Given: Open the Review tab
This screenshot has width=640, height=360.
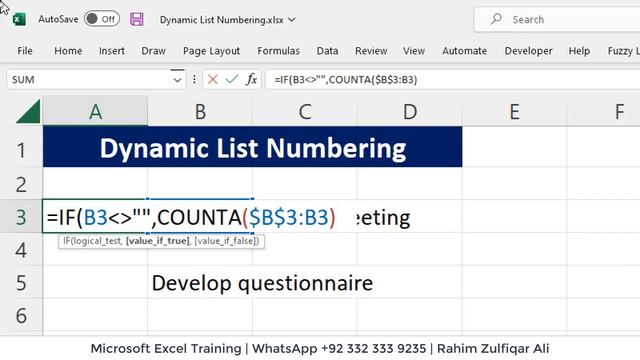Looking at the screenshot, I should (x=371, y=51).
